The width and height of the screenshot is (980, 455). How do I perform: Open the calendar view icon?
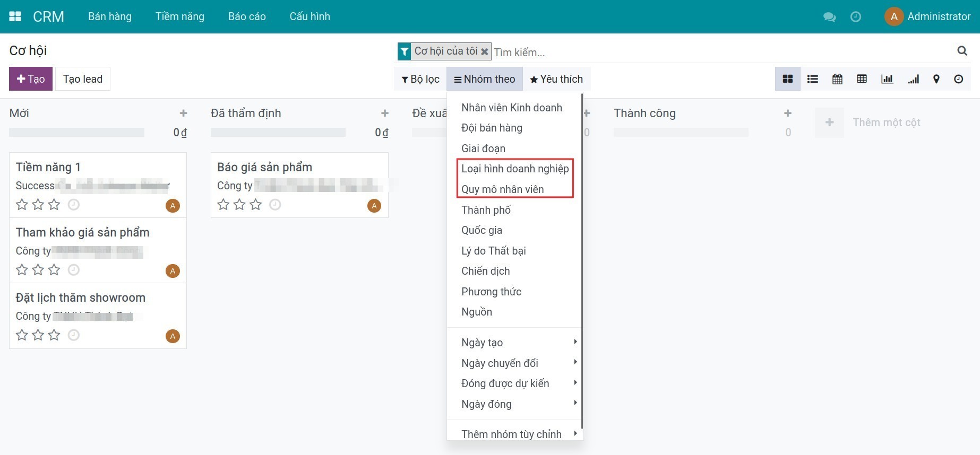tap(837, 79)
